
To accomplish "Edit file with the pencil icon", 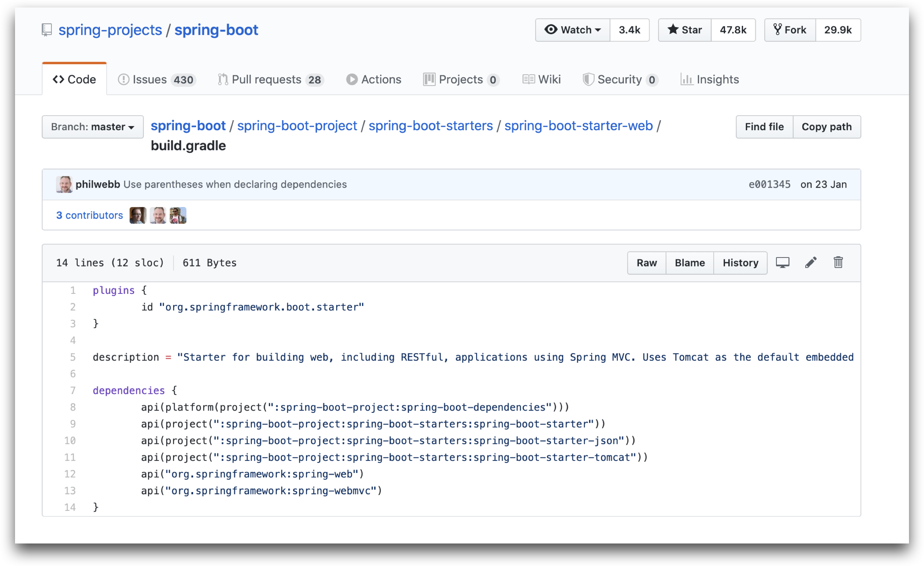I will pos(811,262).
